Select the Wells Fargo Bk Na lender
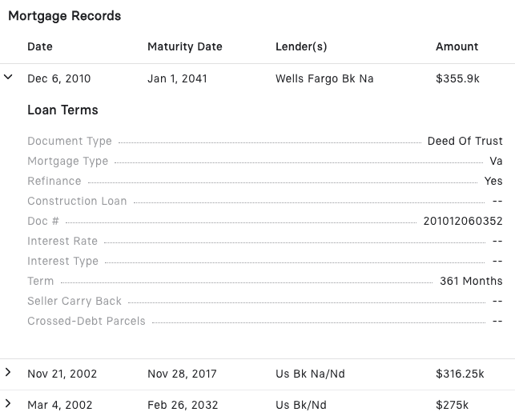Screen dimensions: 515x420 tap(324, 78)
